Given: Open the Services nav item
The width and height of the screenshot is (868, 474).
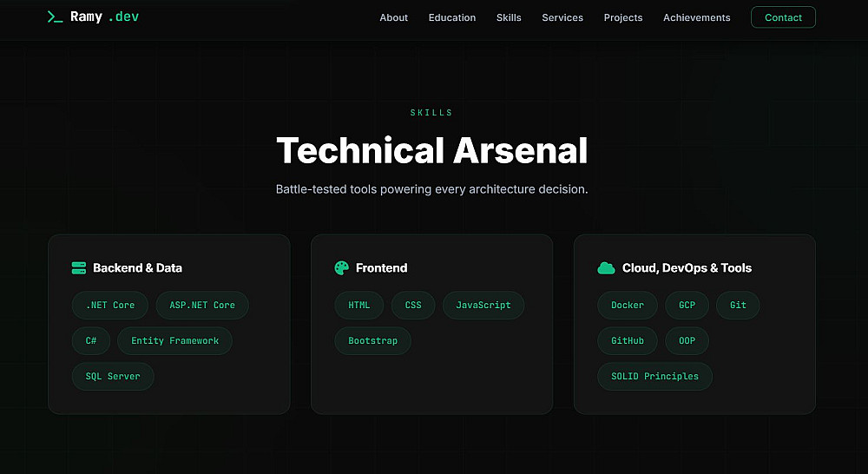Looking at the screenshot, I should tap(562, 17).
